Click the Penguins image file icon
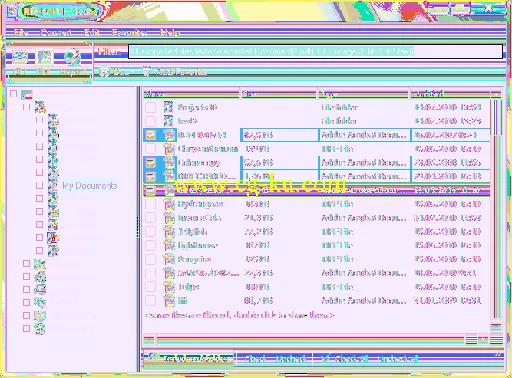Image resolution: width=512 pixels, height=378 pixels. [x=169, y=259]
